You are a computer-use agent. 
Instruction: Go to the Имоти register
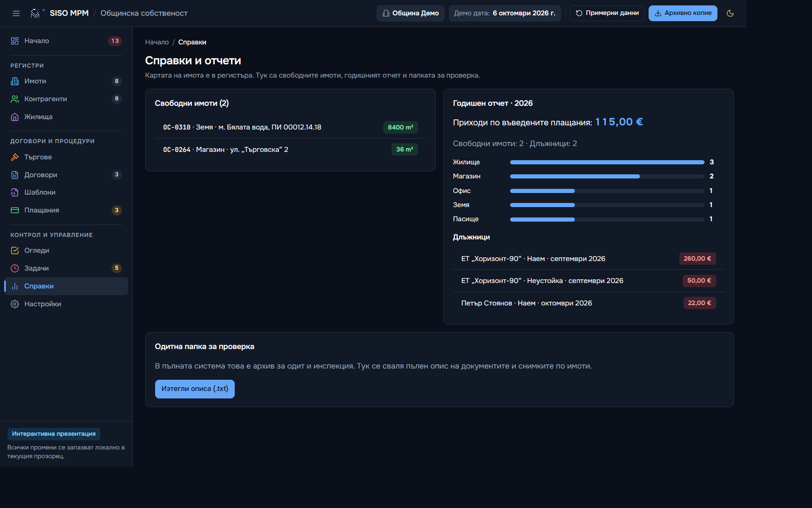pyautogui.click(x=66, y=81)
